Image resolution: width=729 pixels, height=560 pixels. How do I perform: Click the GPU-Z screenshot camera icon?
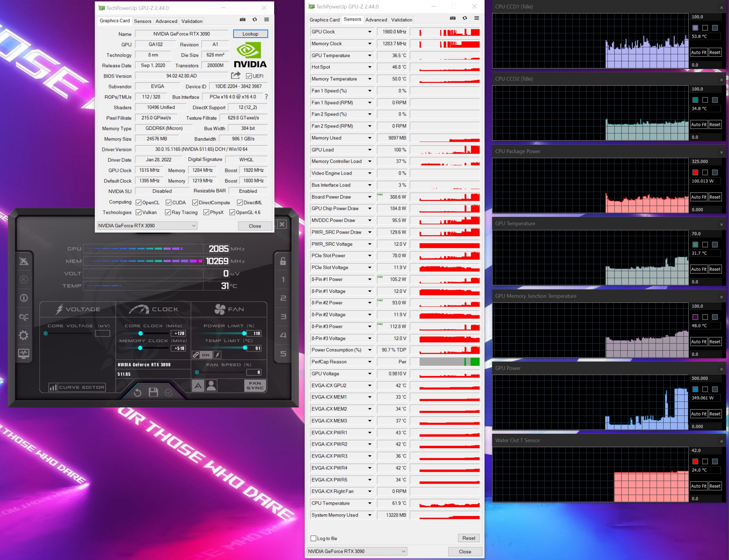pyautogui.click(x=242, y=20)
